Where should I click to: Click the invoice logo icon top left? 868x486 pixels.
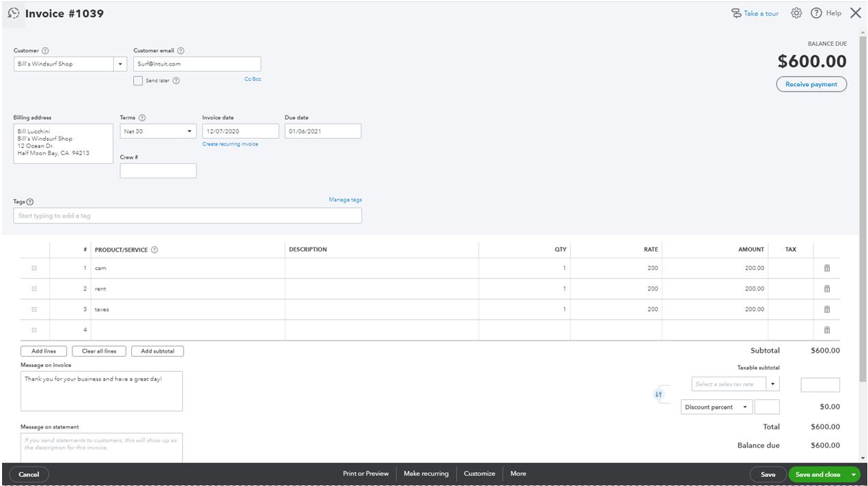(x=12, y=13)
